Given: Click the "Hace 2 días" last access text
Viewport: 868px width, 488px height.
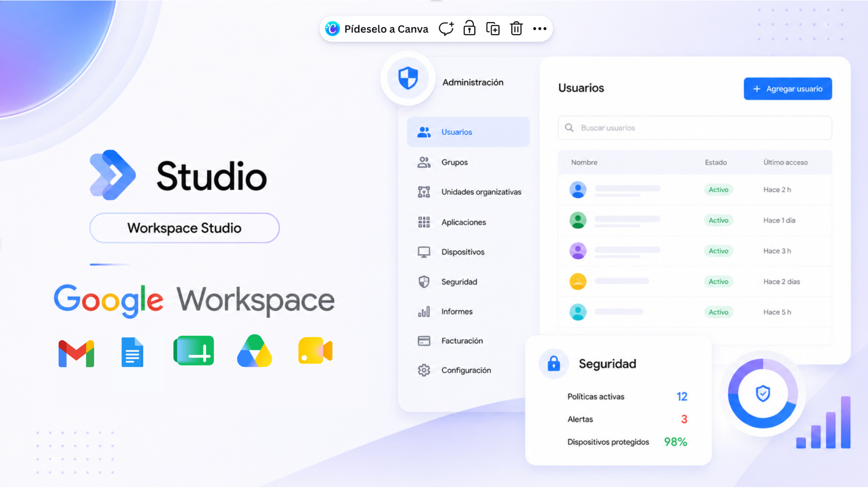Looking at the screenshot, I should coord(782,282).
